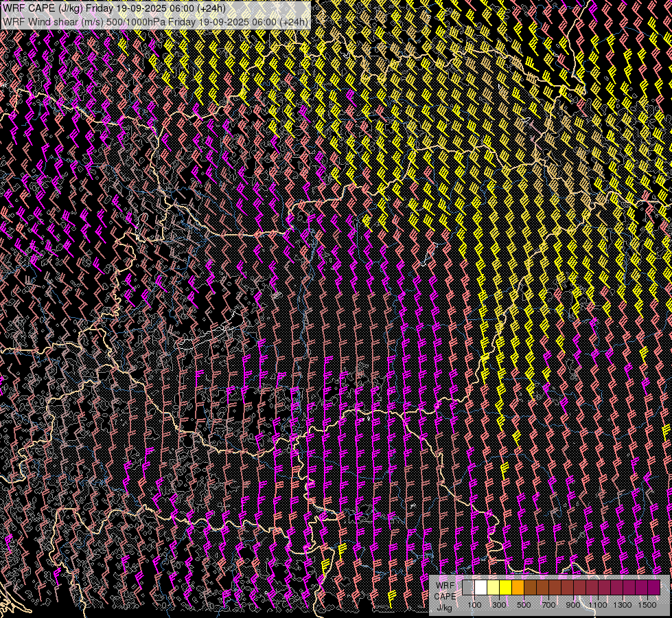
Task: Pick the pale yellow CAPE legend swatch
Action: point(493,588)
